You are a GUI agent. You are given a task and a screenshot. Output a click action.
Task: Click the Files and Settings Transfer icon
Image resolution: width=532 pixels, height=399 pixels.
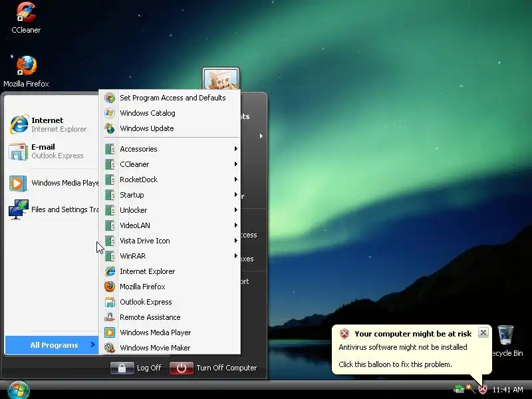(19, 209)
